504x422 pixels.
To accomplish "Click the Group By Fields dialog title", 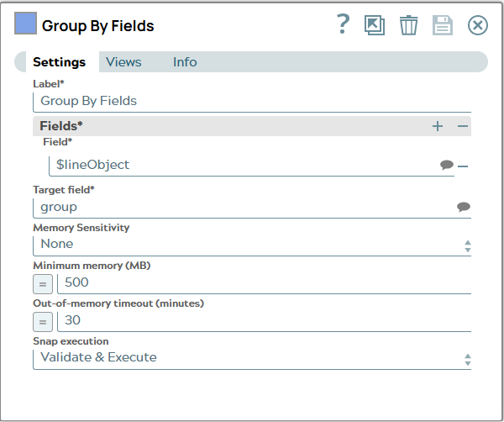I will click(97, 26).
